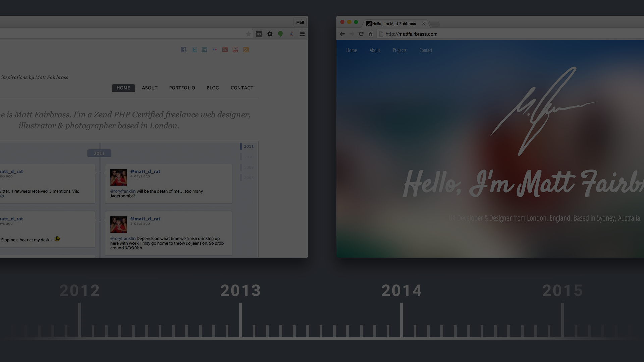Open PORTFOLIO in the left site navigation
Image resolution: width=644 pixels, height=362 pixels.
coord(182,88)
